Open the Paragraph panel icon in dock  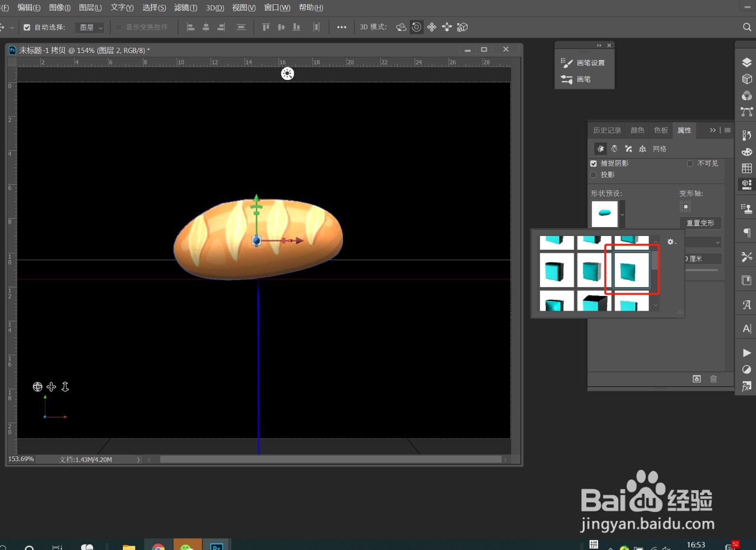pos(747,232)
